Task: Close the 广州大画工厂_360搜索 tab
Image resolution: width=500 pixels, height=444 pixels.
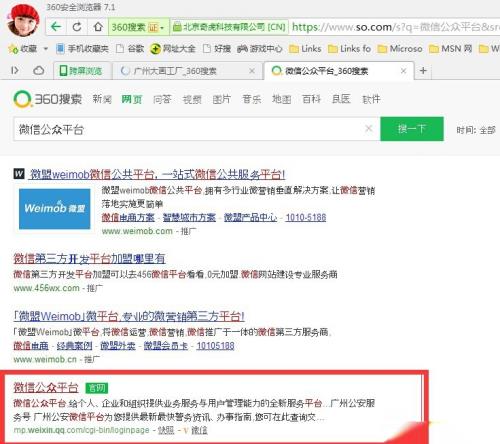Action: [252, 71]
